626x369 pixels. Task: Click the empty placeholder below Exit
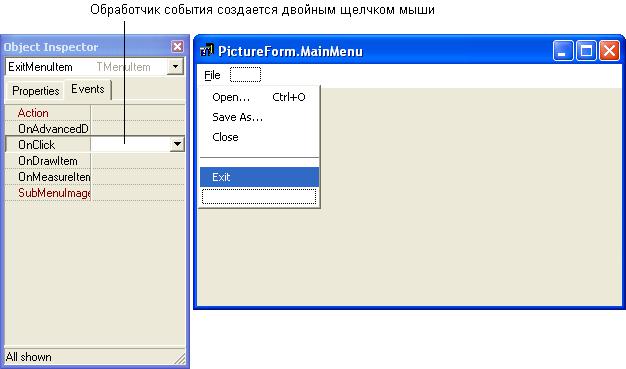tap(259, 196)
